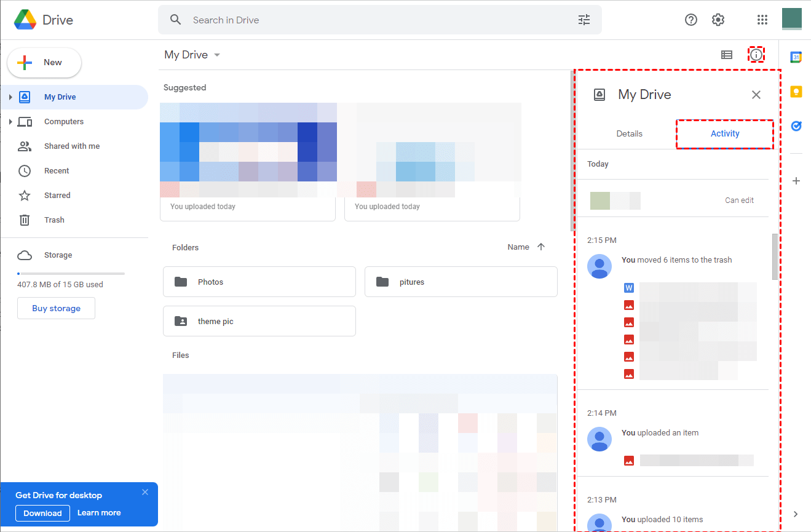Viewport: 811px width, 532px height.
Task: Open the Photos folder
Action: 259,282
